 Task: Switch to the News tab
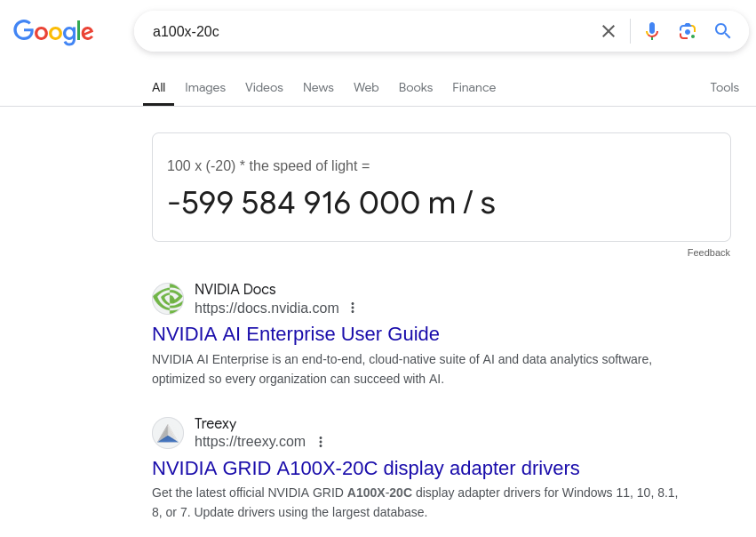(x=318, y=87)
